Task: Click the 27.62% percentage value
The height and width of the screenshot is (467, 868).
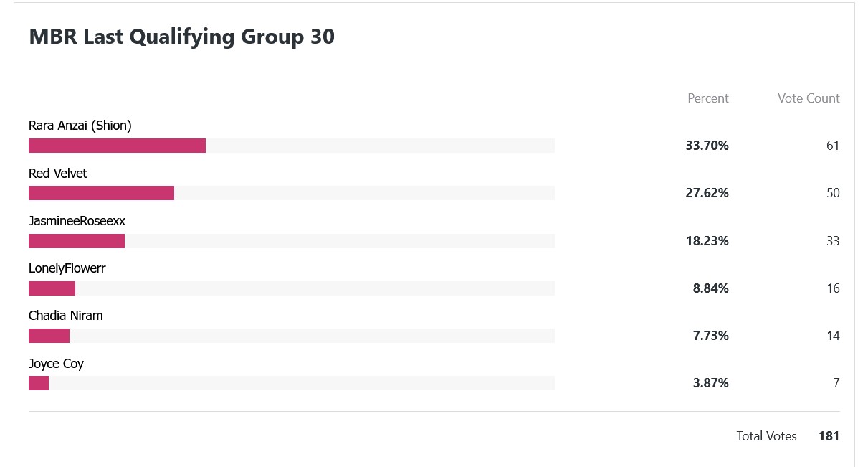Action: tap(707, 193)
